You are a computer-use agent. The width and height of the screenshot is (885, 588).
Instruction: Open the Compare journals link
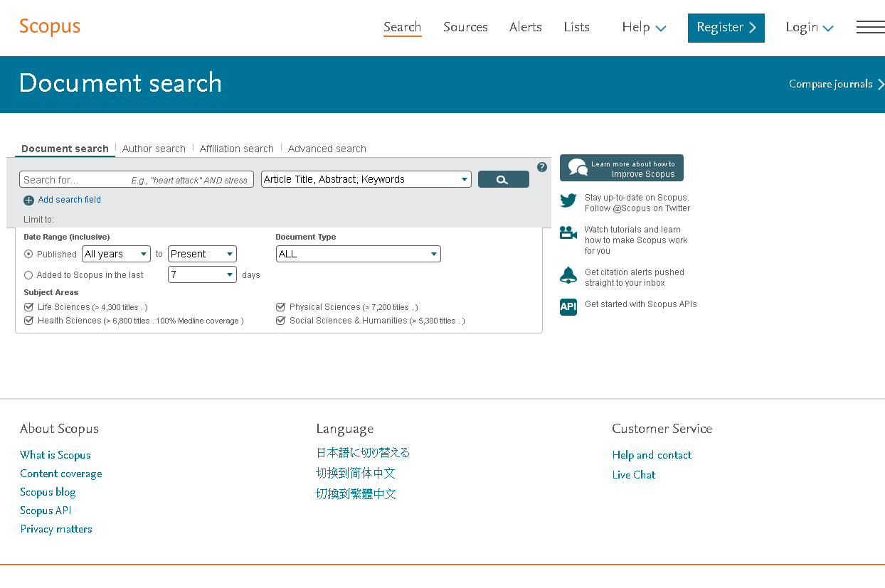click(831, 84)
